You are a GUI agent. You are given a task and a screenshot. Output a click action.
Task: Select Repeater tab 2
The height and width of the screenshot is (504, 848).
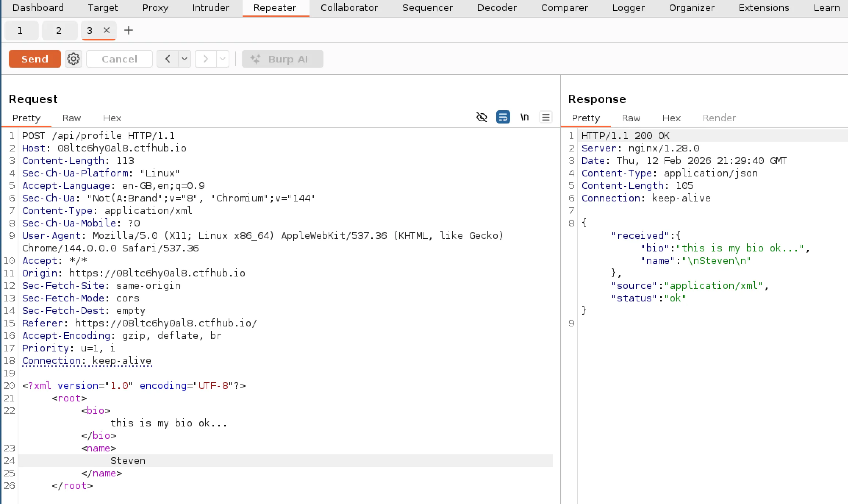(x=59, y=31)
